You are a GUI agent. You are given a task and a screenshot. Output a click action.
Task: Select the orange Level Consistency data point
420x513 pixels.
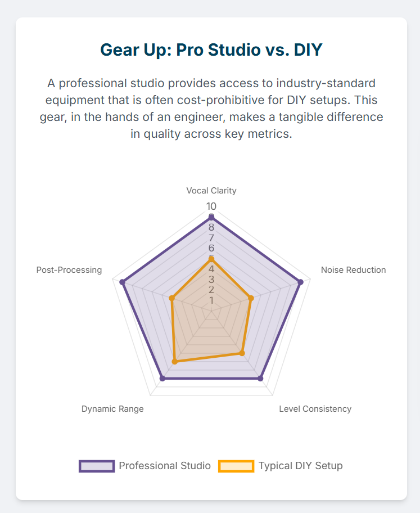click(242, 353)
